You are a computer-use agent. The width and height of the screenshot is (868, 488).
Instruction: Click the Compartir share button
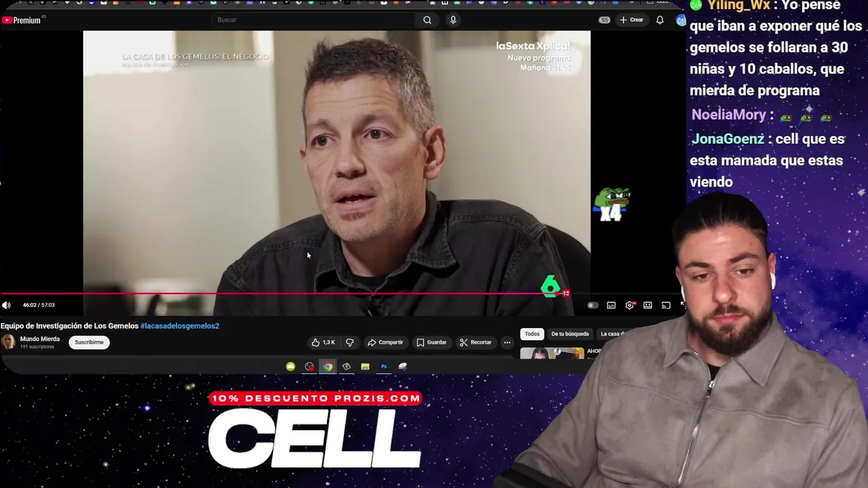(385, 342)
